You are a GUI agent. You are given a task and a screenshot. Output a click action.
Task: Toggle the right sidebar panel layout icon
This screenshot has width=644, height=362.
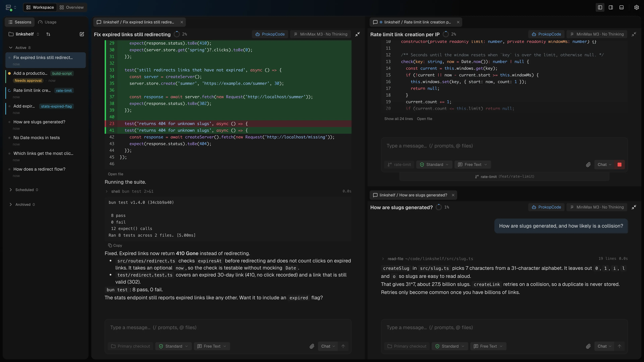coord(611,7)
